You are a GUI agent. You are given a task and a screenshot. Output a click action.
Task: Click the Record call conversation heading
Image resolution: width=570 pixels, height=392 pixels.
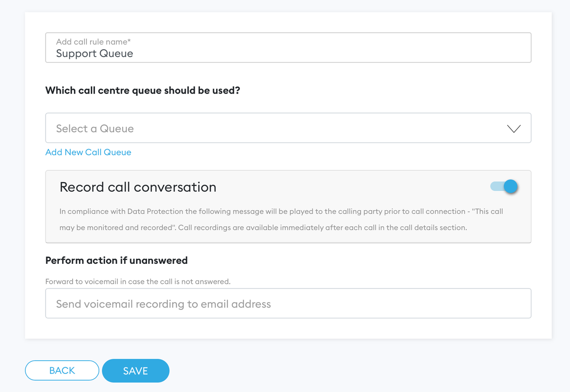(138, 187)
